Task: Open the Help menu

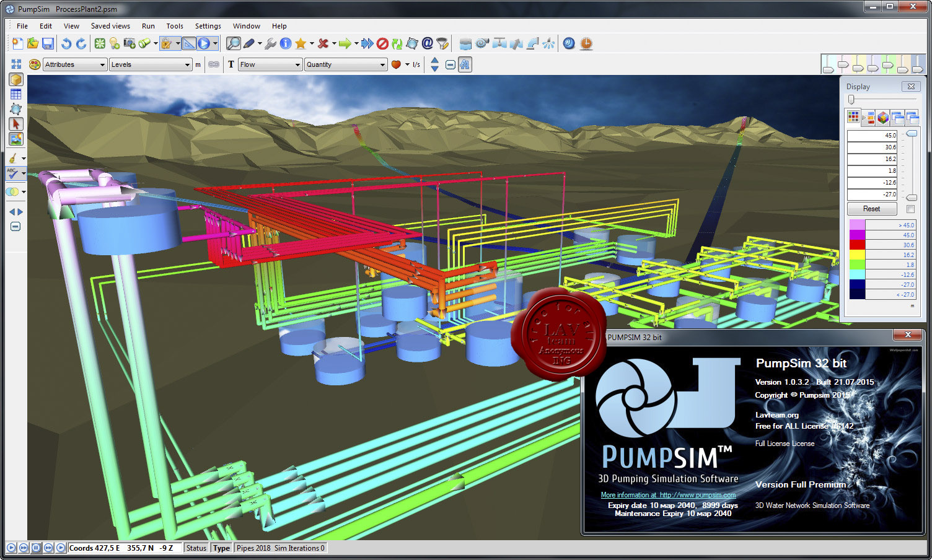Action: (x=279, y=26)
